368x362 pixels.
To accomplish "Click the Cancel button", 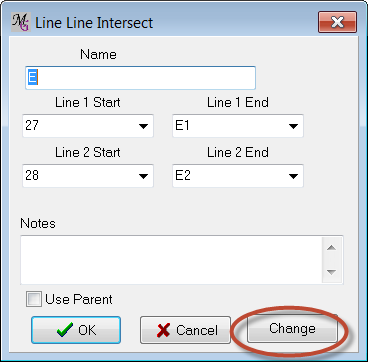I will point(186,330).
